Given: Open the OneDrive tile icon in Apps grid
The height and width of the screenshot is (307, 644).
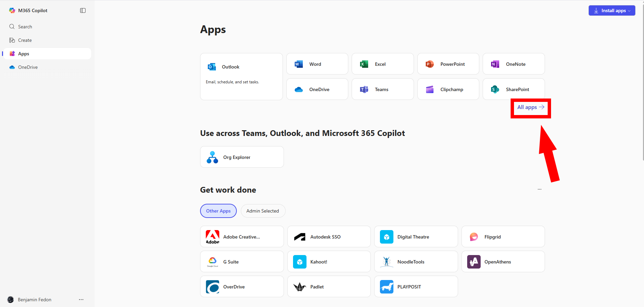Looking at the screenshot, I should pos(299,89).
